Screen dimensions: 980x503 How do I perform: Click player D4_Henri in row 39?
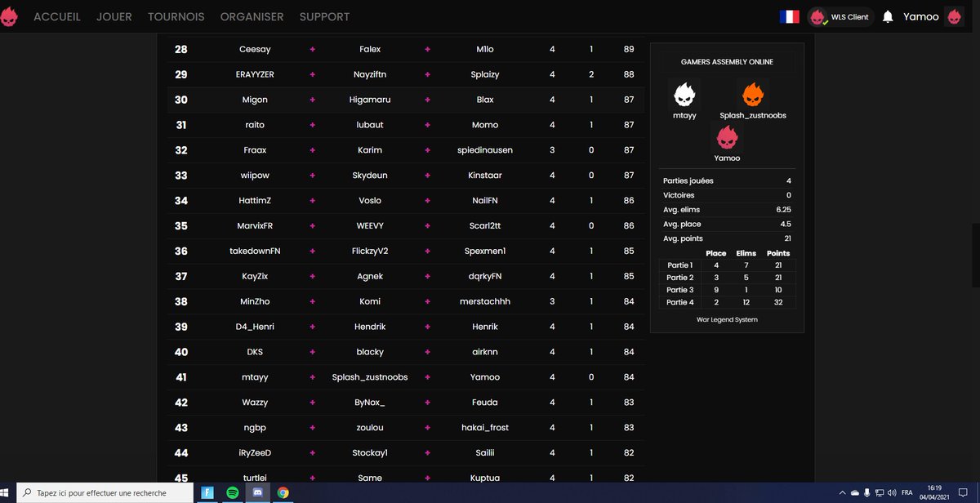click(255, 327)
